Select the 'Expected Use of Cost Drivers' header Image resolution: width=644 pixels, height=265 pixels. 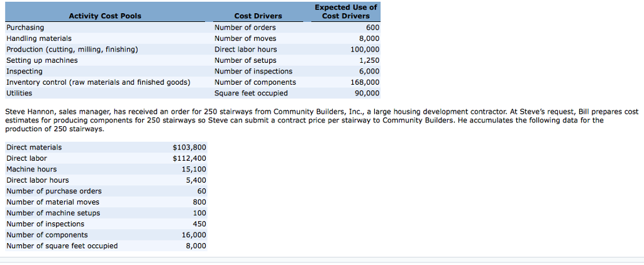[x=345, y=11]
